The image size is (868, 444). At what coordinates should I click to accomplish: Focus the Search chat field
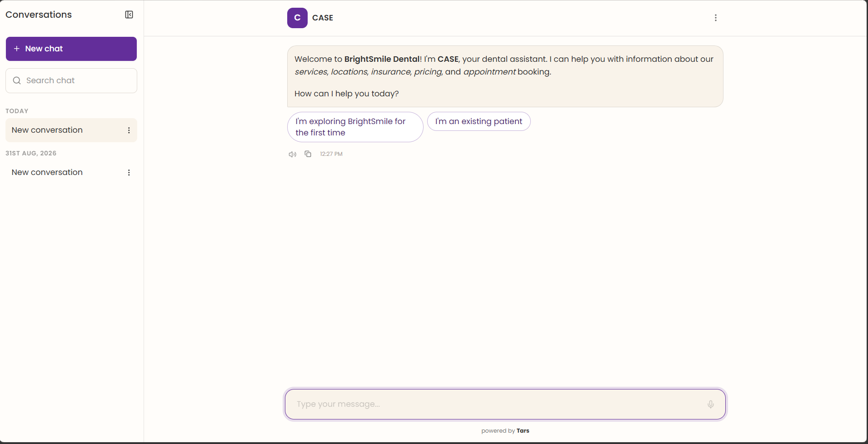pos(71,80)
